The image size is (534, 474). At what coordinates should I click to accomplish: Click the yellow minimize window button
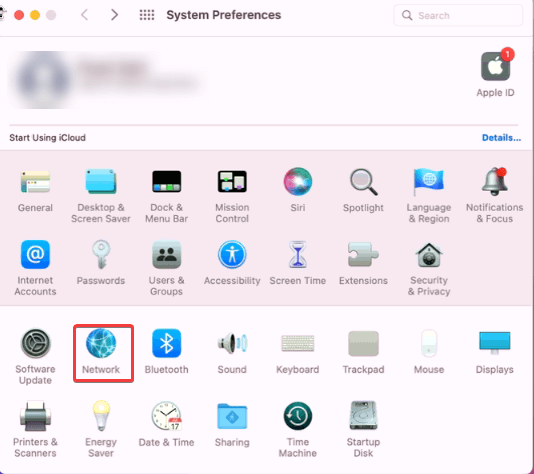35,15
